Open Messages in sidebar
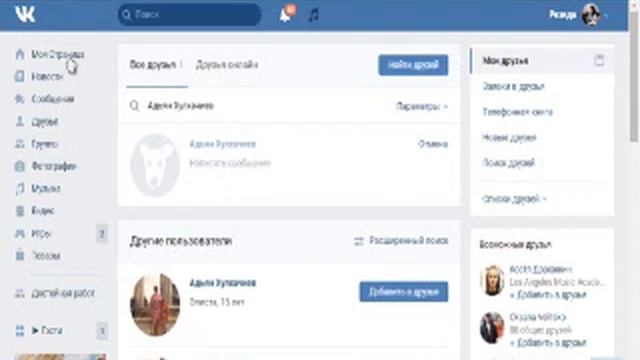This screenshot has width=640, height=360. point(53,99)
